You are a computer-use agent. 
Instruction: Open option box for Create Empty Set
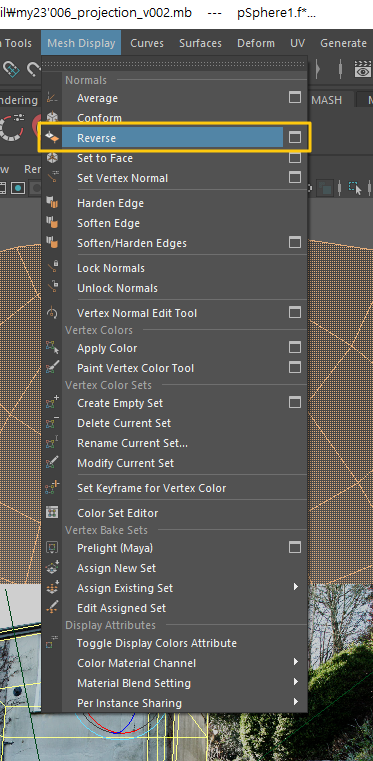295,402
